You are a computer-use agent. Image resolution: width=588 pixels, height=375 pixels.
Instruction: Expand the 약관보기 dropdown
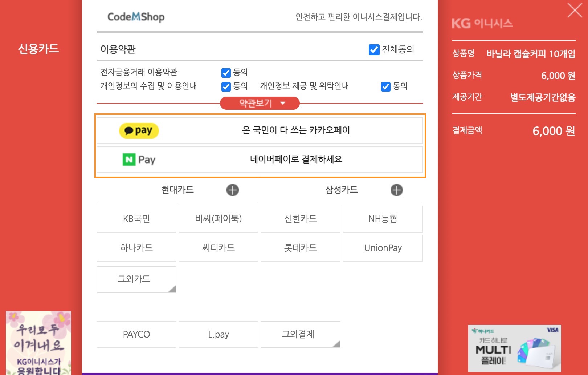click(260, 103)
